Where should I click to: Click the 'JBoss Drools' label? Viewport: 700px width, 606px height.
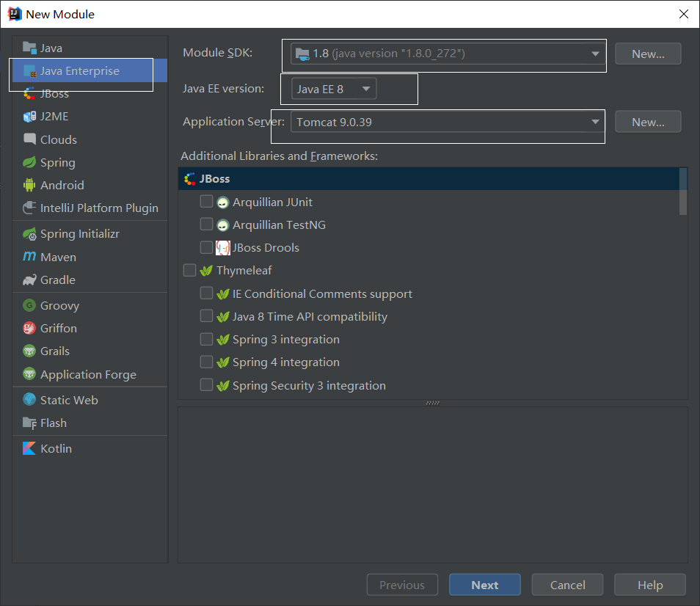(x=266, y=248)
